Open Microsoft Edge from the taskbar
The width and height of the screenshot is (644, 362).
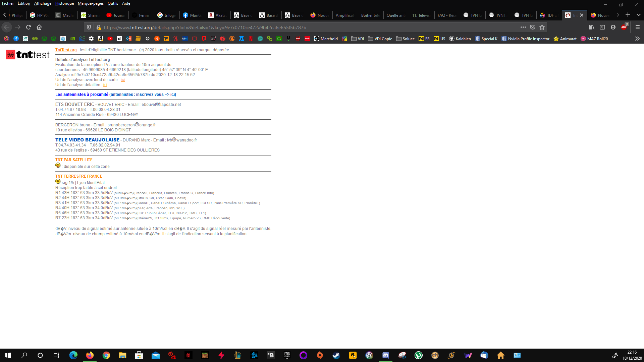(x=73, y=355)
